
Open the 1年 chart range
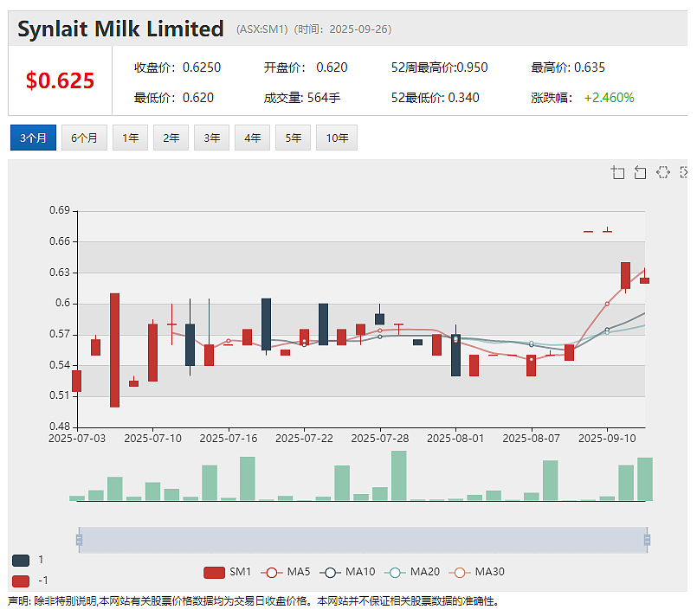pyautogui.click(x=130, y=138)
